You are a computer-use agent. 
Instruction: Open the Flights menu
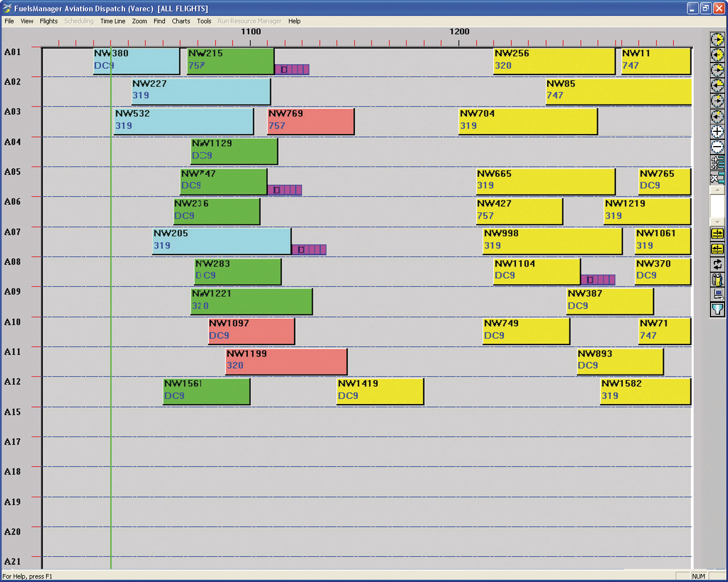click(x=48, y=21)
